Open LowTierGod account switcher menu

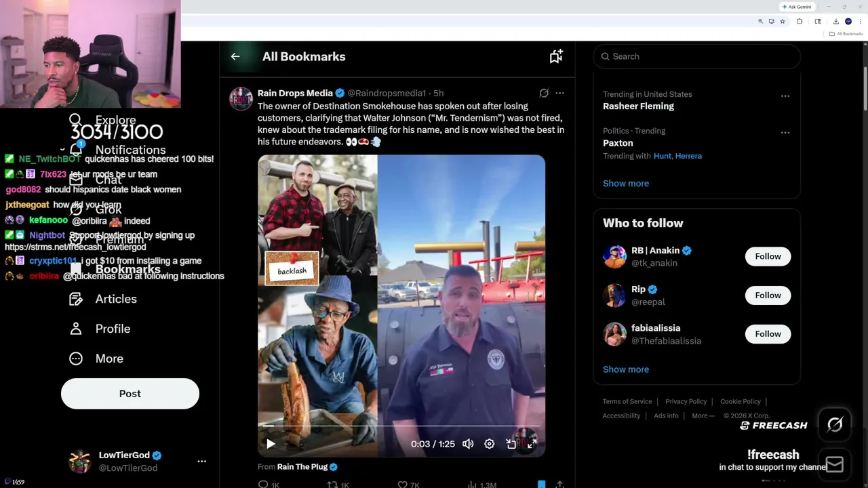coord(201,461)
